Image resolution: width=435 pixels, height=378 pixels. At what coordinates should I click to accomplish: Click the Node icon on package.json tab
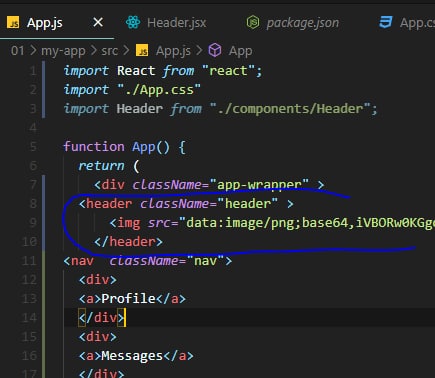click(253, 23)
